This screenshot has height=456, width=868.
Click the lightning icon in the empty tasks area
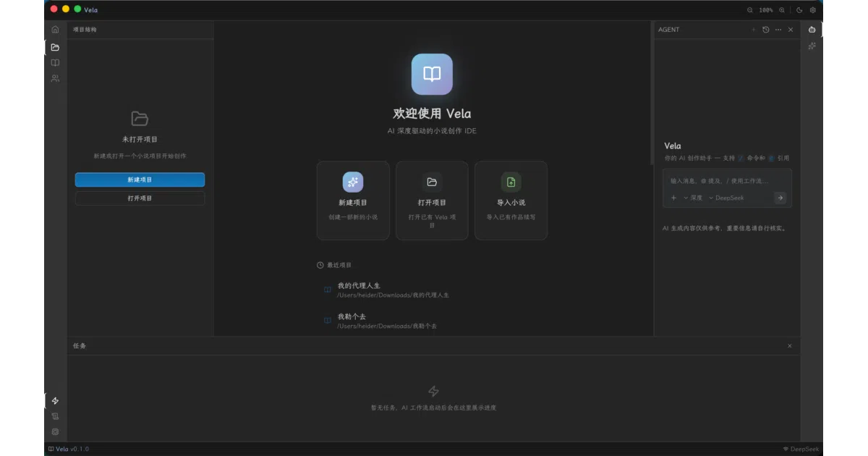(433, 391)
